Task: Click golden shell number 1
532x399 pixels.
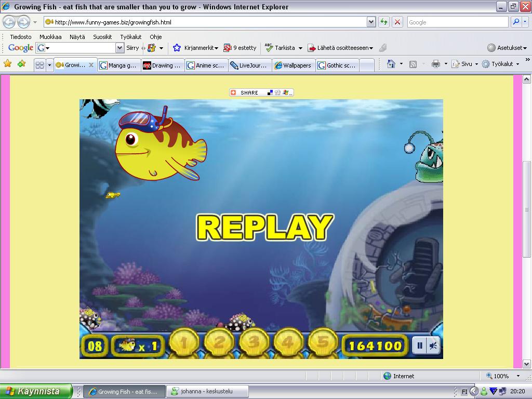Action: [184, 343]
